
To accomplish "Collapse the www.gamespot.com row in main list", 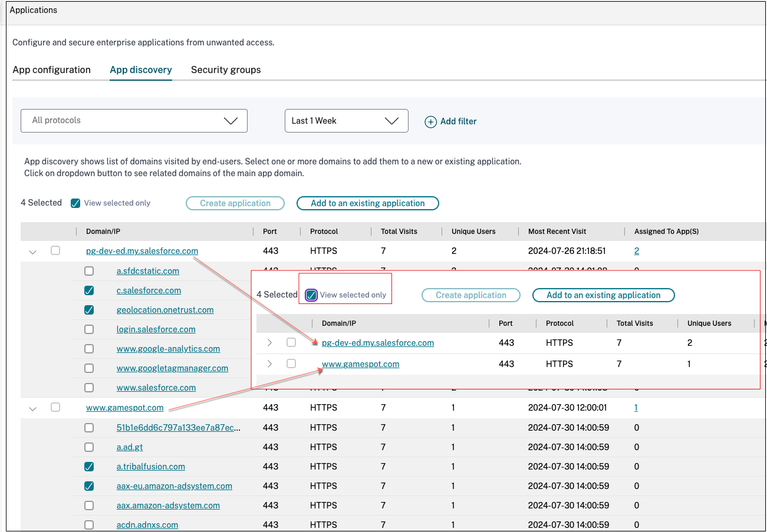I will point(33,409).
